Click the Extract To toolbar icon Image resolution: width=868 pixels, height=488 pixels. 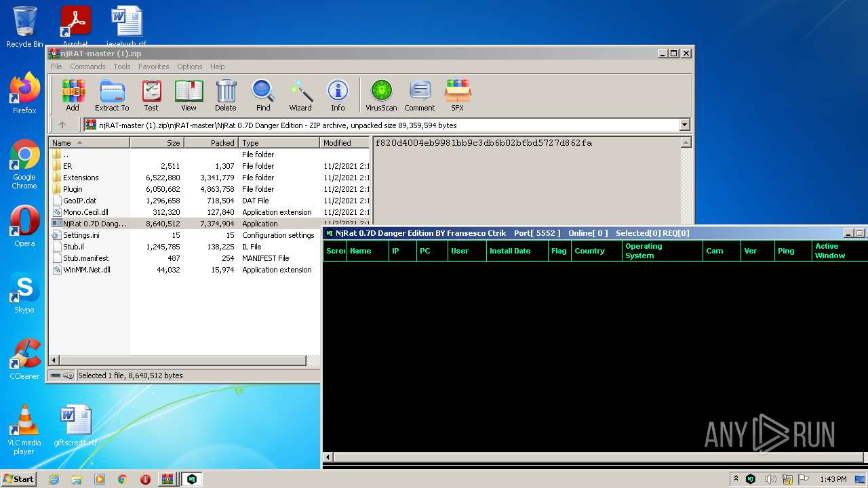pyautogui.click(x=112, y=95)
